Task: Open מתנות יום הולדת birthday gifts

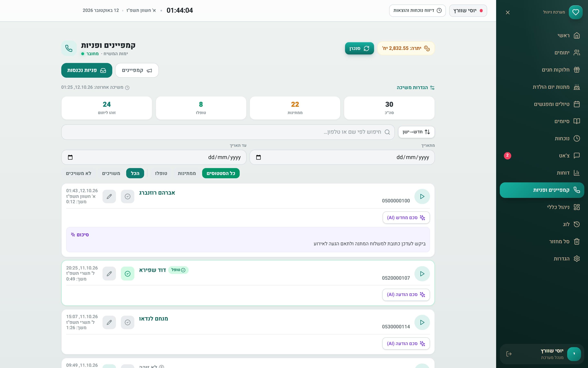Action: click(542, 87)
